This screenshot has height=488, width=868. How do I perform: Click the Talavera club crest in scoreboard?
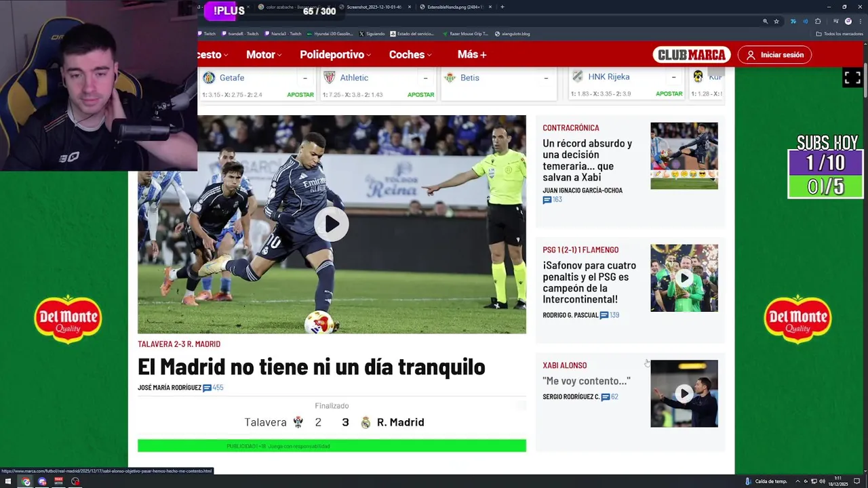point(298,422)
